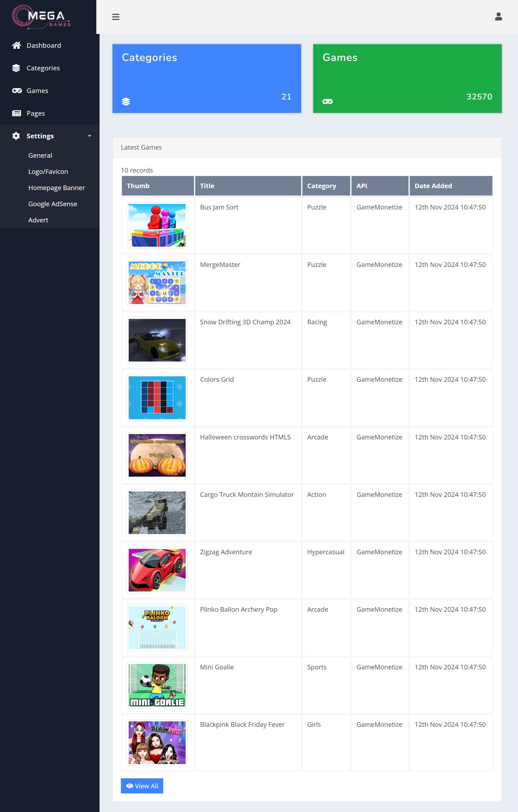Click the blue Categories stat card

(206, 78)
